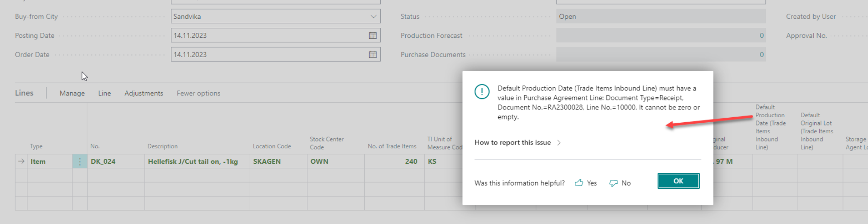The image size is (868, 224).
Task: Click the Production Forecast value 0
Action: (761, 36)
